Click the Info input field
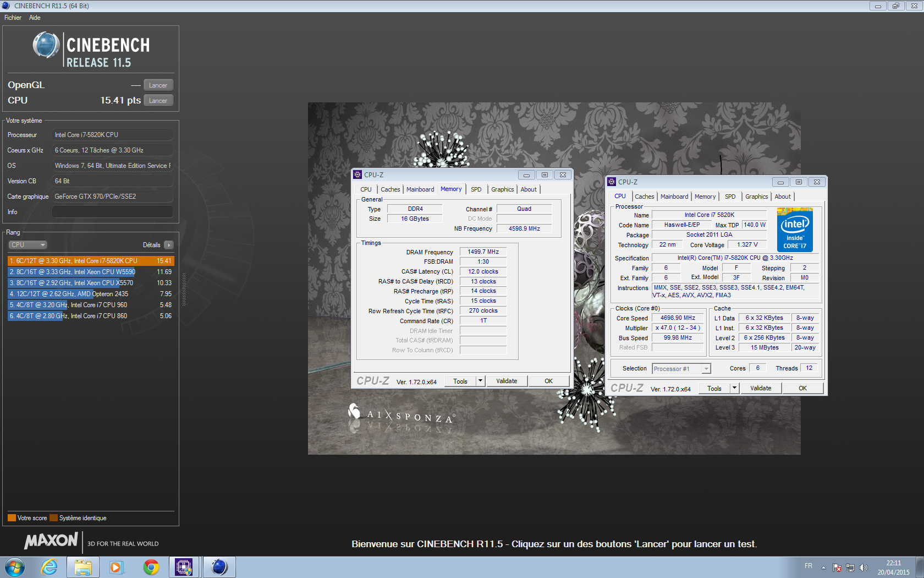The width and height of the screenshot is (924, 578). click(113, 212)
